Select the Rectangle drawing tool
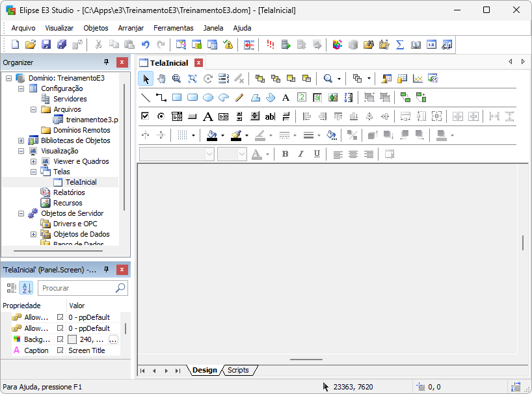This screenshot has height=394, width=532. 177,98
